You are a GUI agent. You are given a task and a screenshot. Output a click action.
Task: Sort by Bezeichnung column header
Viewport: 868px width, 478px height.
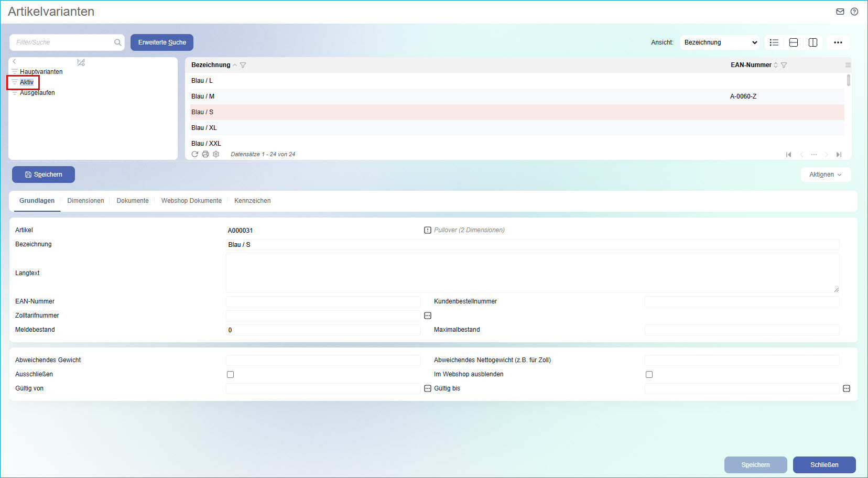click(x=211, y=65)
